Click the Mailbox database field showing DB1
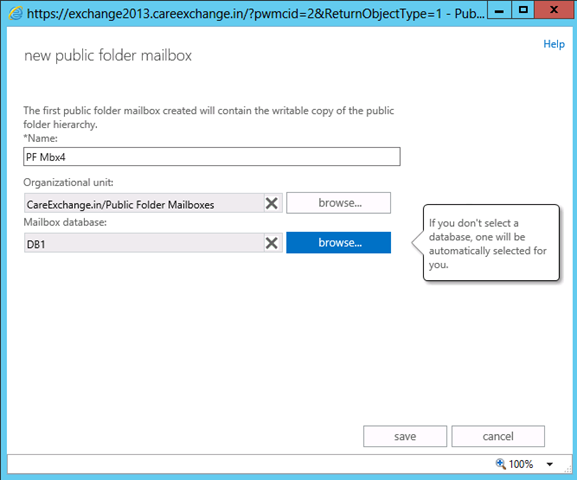 (x=144, y=243)
